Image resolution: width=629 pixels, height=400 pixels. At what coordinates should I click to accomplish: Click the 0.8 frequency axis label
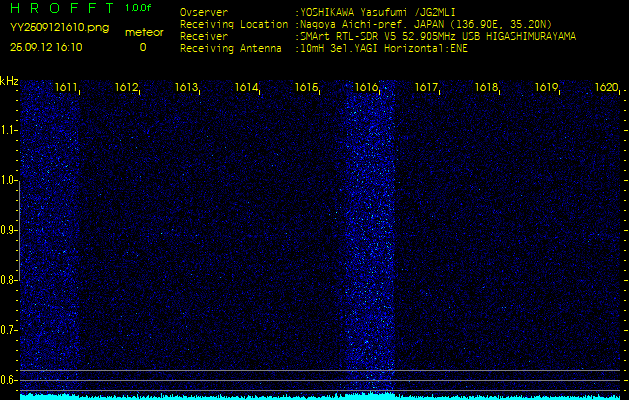pos(8,280)
